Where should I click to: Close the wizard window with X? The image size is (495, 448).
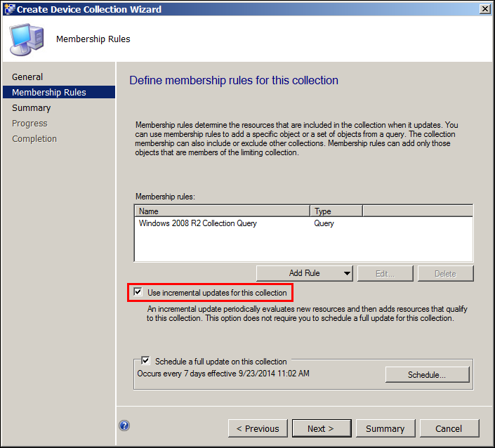point(484,9)
